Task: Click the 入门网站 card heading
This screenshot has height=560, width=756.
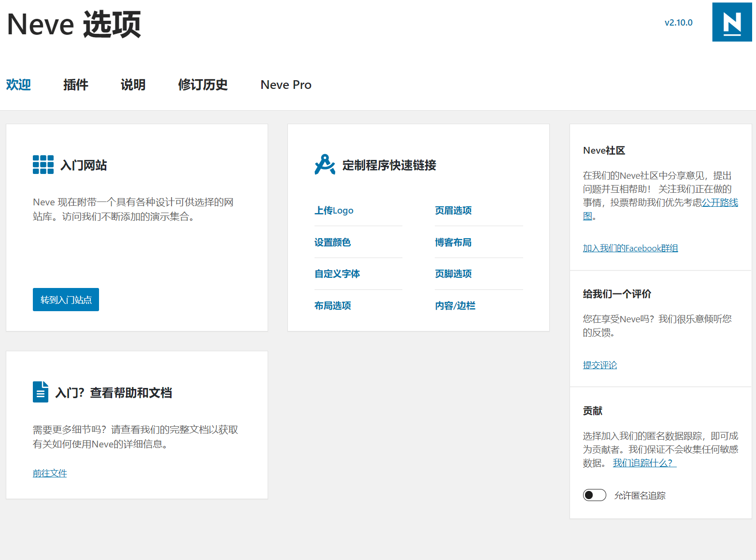Action: pyautogui.click(x=84, y=165)
